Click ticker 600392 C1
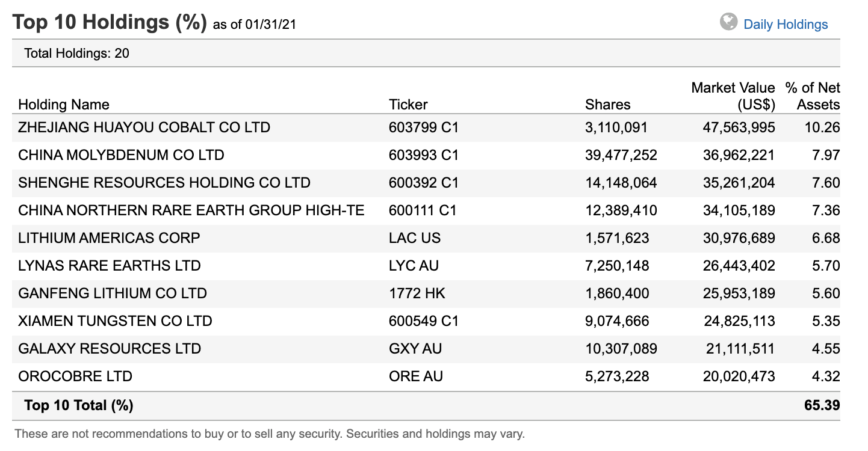The image size is (868, 451). point(424,183)
